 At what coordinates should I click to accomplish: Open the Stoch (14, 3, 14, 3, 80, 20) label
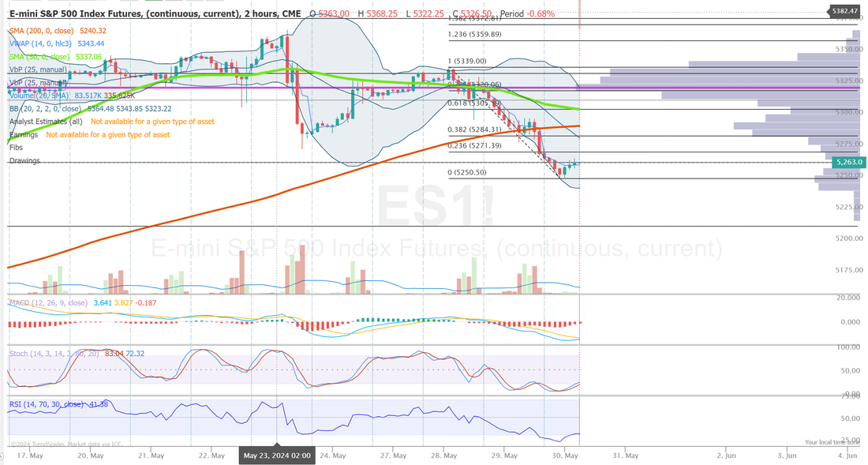point(54,354)
